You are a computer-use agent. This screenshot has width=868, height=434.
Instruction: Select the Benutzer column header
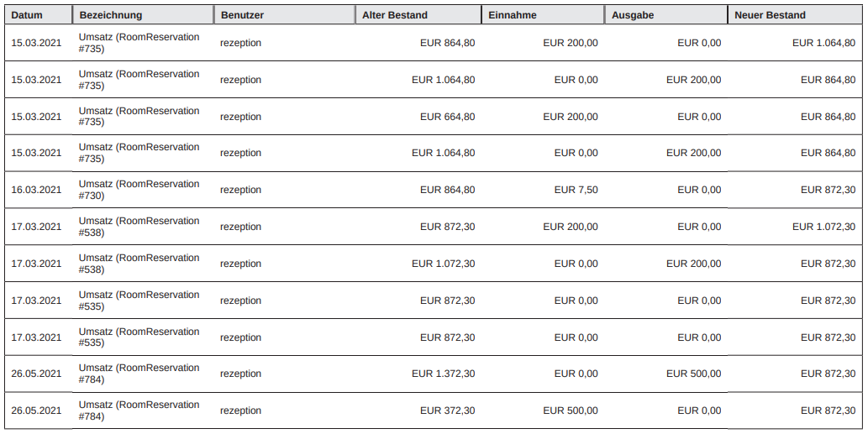242,15
